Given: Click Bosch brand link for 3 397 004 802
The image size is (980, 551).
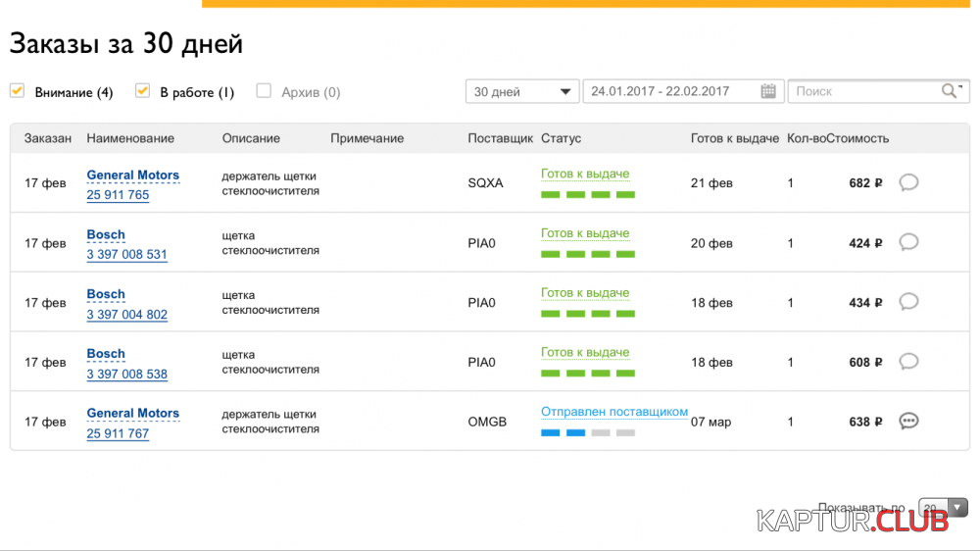Looking at the screenshot, I should 106,294.
